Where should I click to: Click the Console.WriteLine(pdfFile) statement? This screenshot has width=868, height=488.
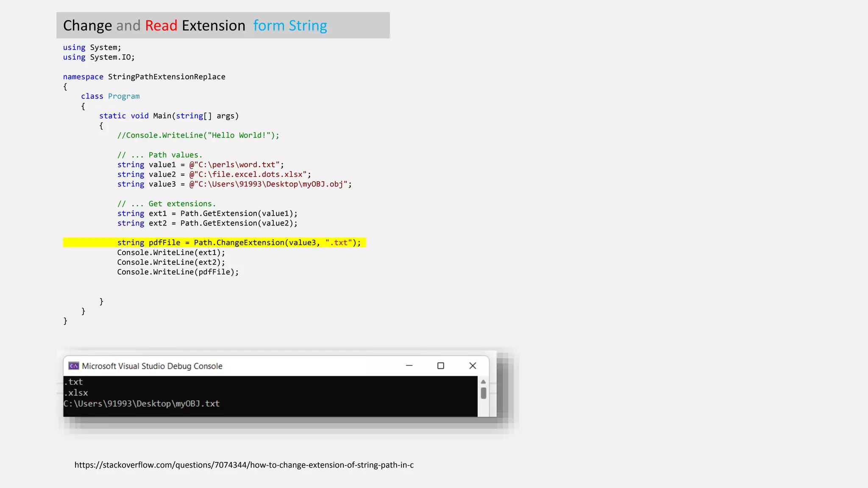tap(178, 272)
